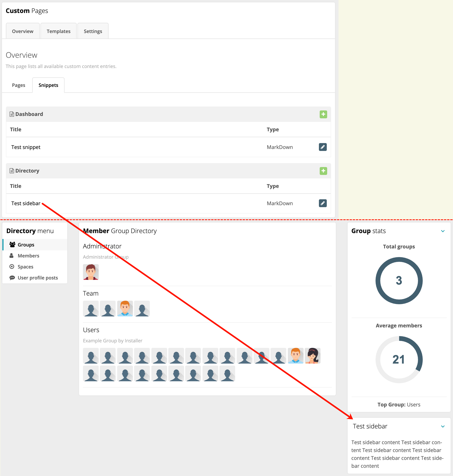Image resolution: width=453 pixels, height=476 pixels.
Task: Edit the Test snippet entry
Action: coord(323,147)
